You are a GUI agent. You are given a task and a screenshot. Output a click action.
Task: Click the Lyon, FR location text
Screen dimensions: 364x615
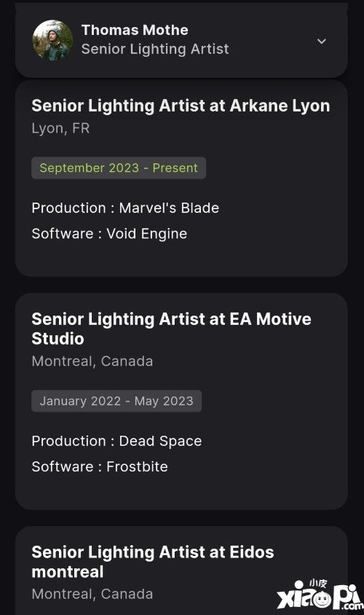pos(60,129)
